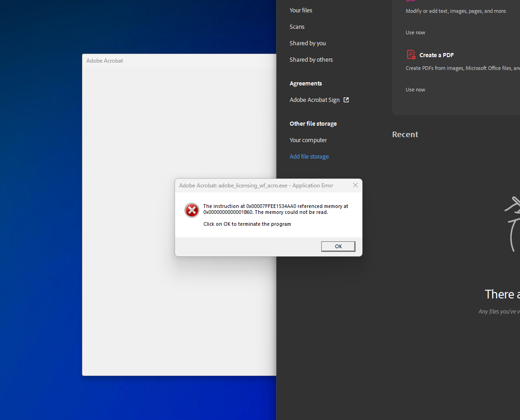Open the Scans section

tap(297, 27)
